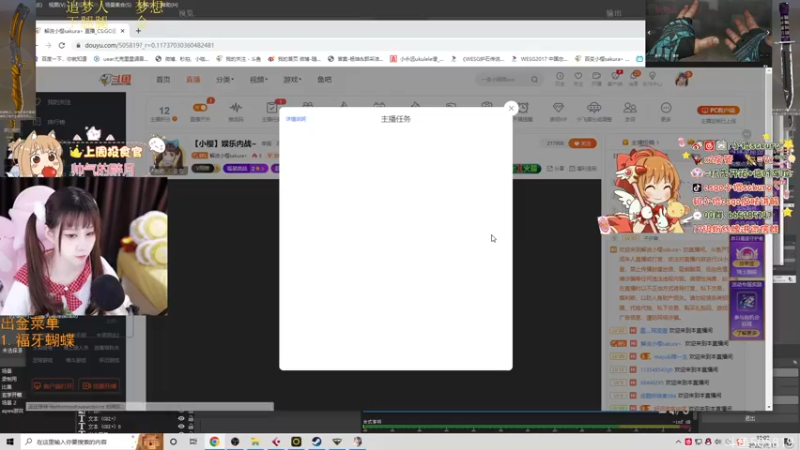The width and height of the screenshot is (800, 450).
Task: Open the user avatar menu in header
Action: [682, 79]
